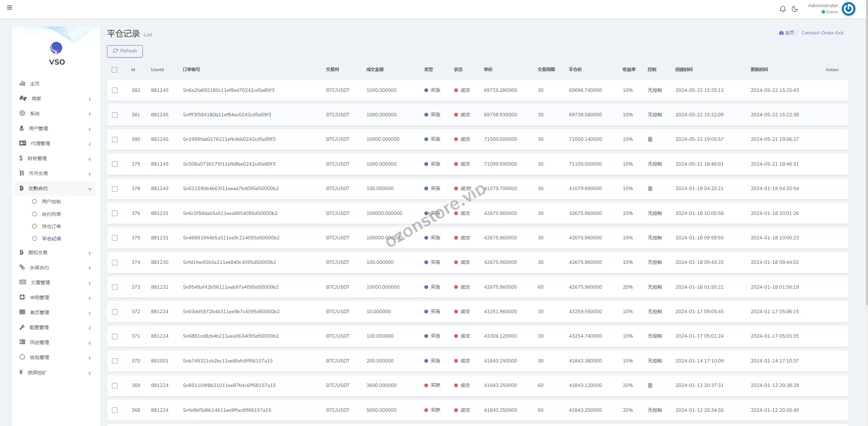The height and width of the screenshot is (426, 868).
Task: Check the select-all header checkbox
Action: (115, 70)
